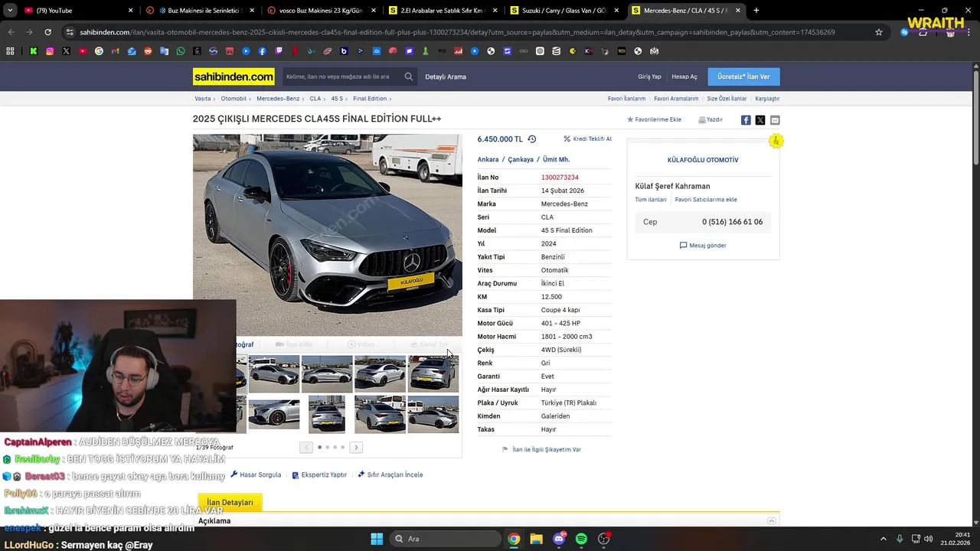This screenshot has height=551, width=980.
Task: Switch to the Video media tab
Action: (361, 345)
